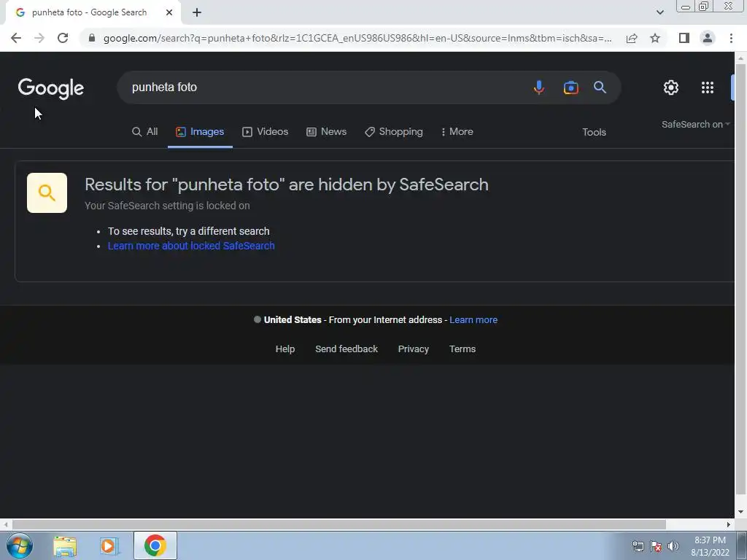Open the SafeSearch on dropdown
This screenshot has width=747, height=560.
point(695,124)
